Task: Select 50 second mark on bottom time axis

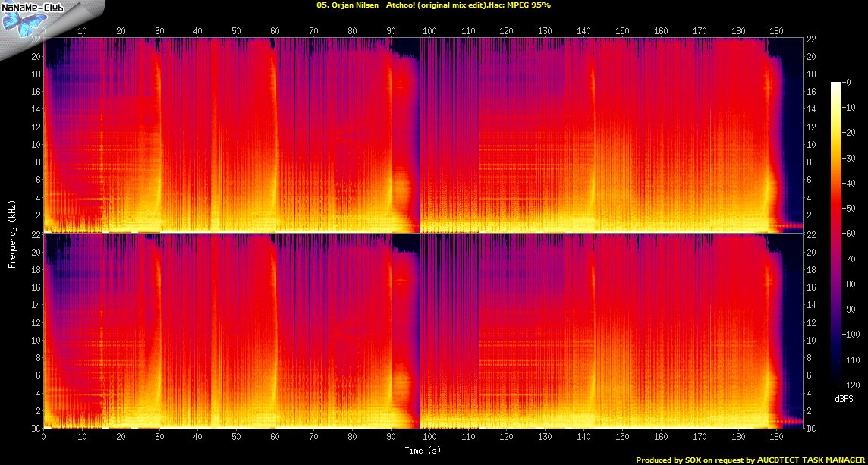Action: [236, 438]
